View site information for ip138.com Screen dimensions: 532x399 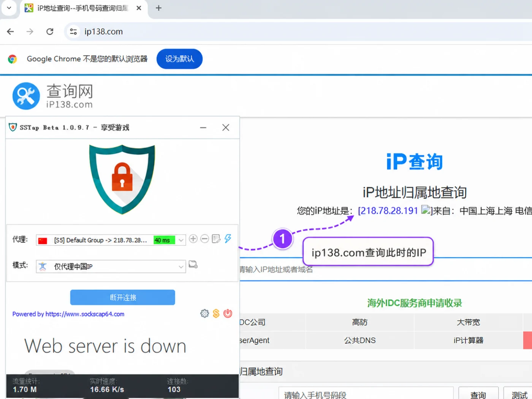(73, 32)
